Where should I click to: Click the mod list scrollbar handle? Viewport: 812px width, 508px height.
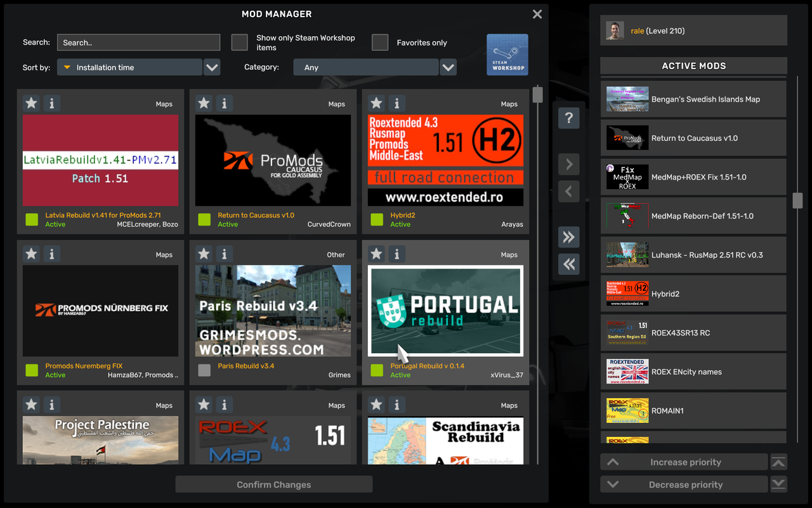point(538,95)
